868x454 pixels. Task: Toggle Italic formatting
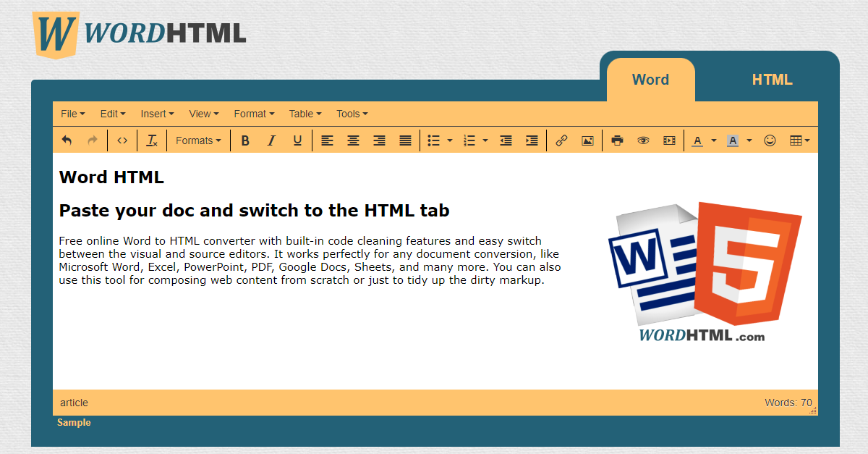271,140
